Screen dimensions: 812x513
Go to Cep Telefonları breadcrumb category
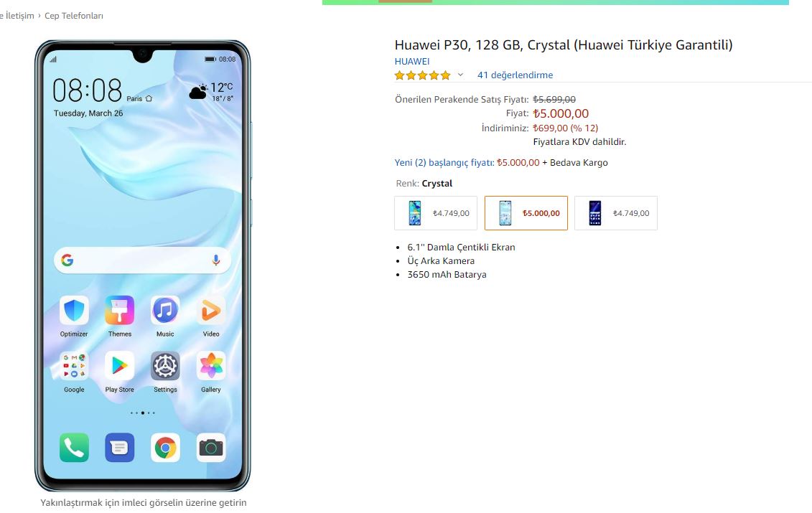coord(73,16)
